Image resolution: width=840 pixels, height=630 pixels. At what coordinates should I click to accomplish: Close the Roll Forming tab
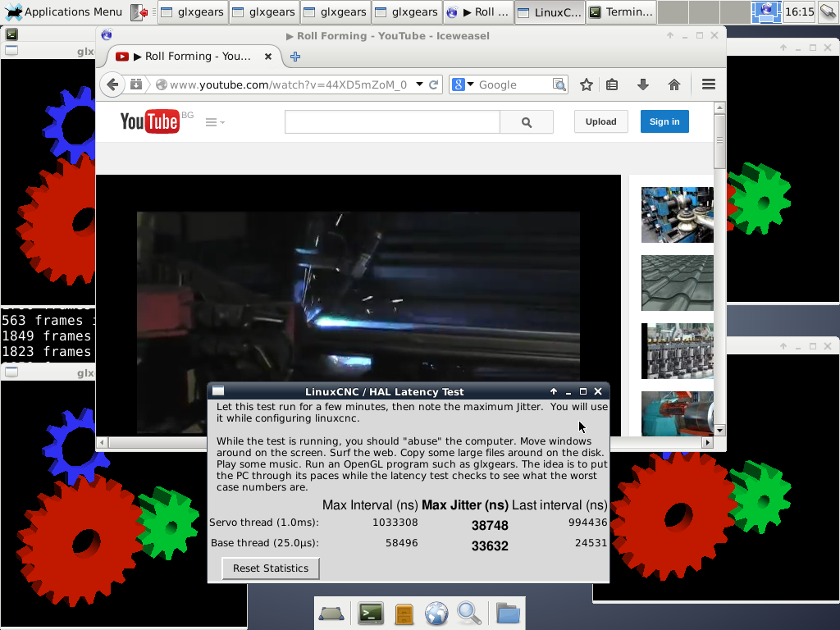tap(268, 57)
